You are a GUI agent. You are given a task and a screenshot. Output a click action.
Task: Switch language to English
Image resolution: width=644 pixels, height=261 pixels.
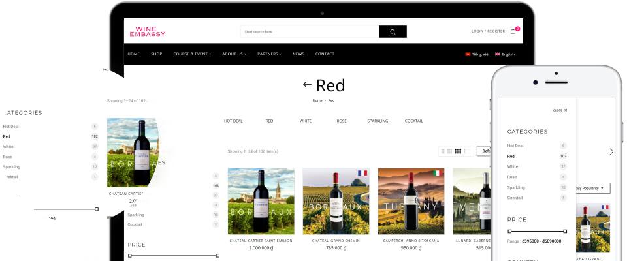[505, 54]
